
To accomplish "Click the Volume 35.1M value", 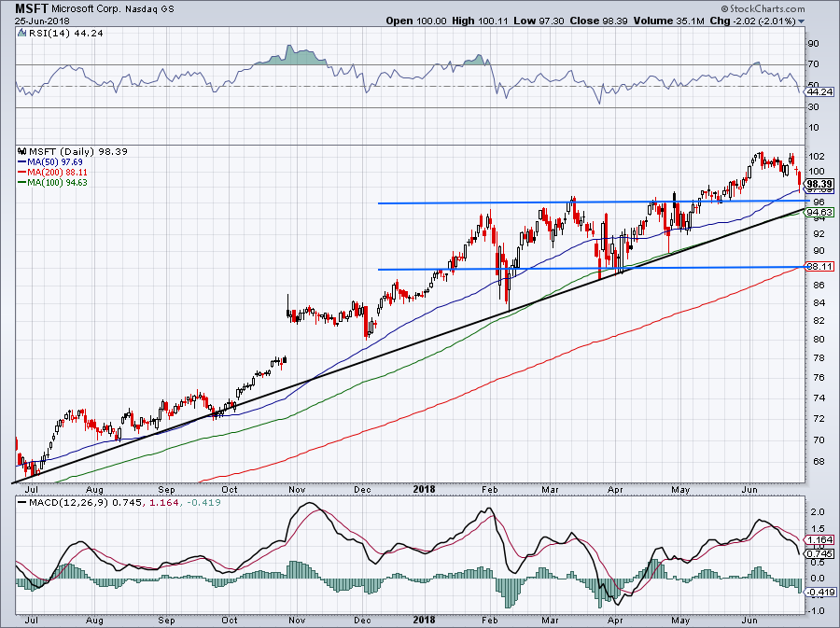I will pyautogui.click(x=668, y=21).
